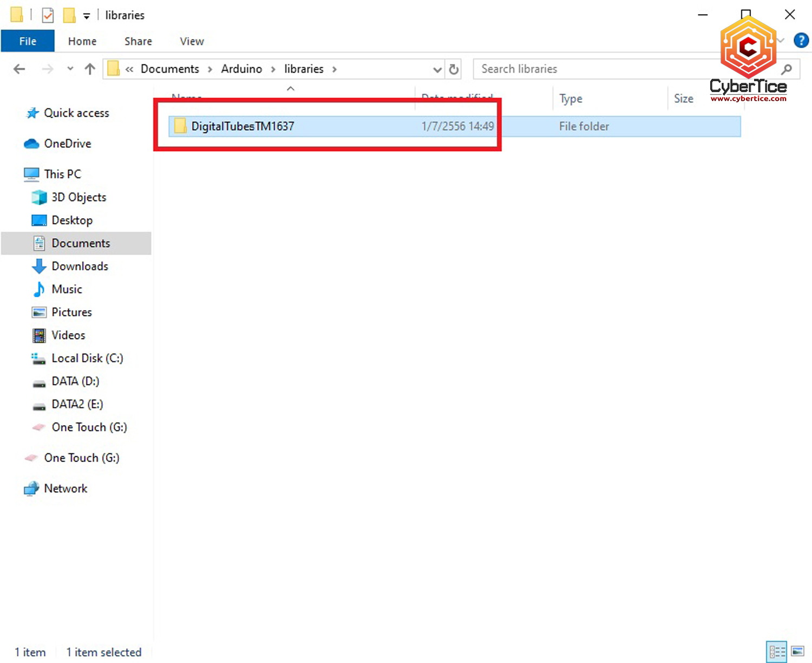
Task: Switch to details view in status bar
Action: 777,651
